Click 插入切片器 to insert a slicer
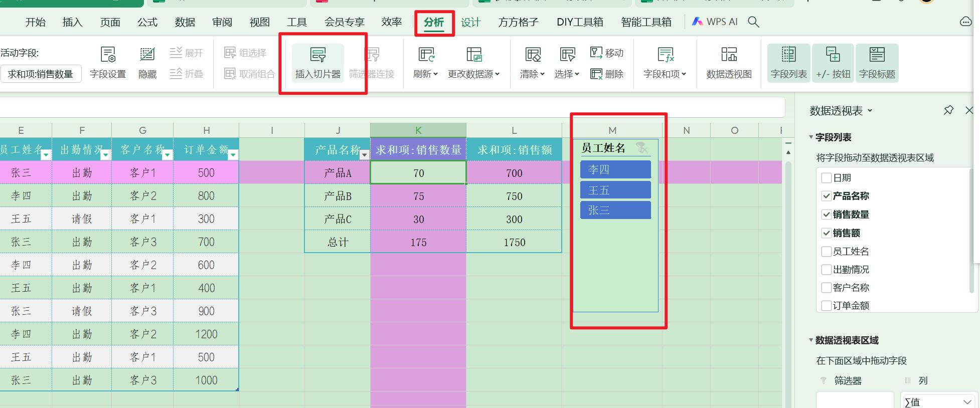This screenshot has height=408, width=980. [x=318, y=63]
